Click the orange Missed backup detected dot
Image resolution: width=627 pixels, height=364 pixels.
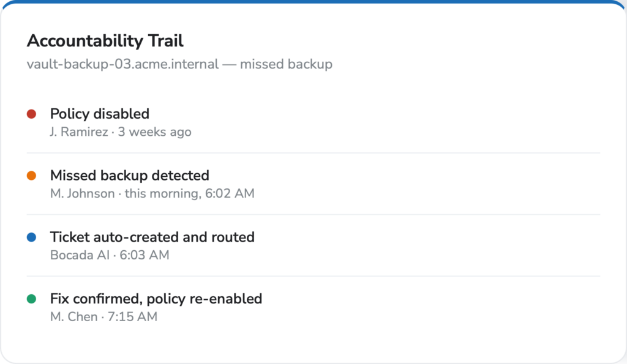(32, 176)
